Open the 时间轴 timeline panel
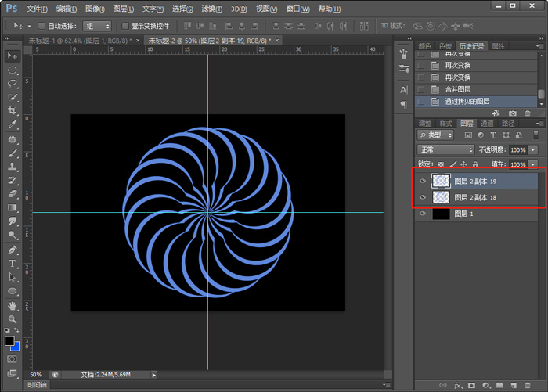This screenshot has width=548, height=392. pos(37,385)
